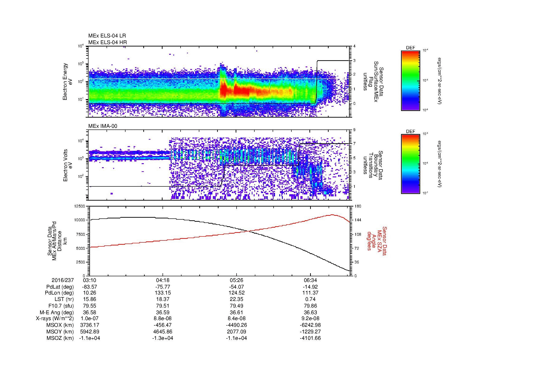The image size is (555, 392).
Task: Select the "LST (hr)" row label
Action: 64,300
